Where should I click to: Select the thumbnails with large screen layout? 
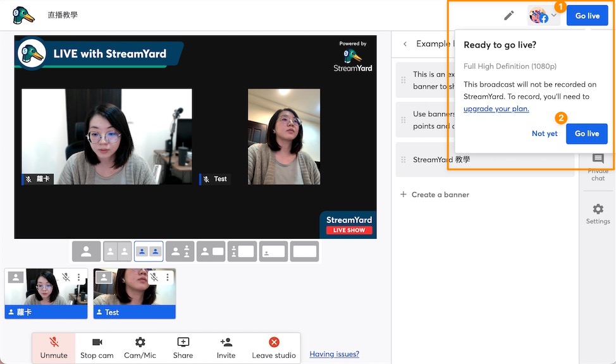pos(242,252)
